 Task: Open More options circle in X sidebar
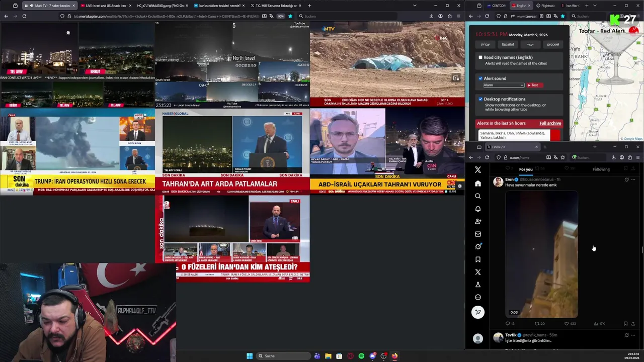pyautogui.click(x=478, y=297)
